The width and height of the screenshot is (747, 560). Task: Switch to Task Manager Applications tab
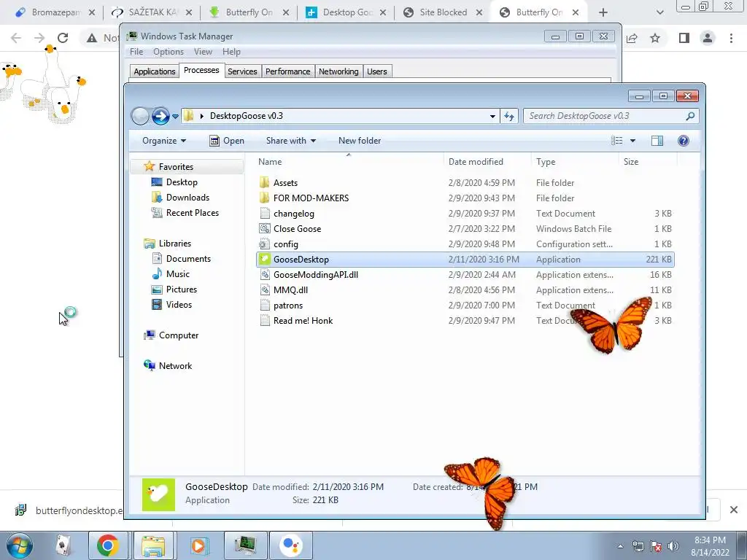coord(155,71)
